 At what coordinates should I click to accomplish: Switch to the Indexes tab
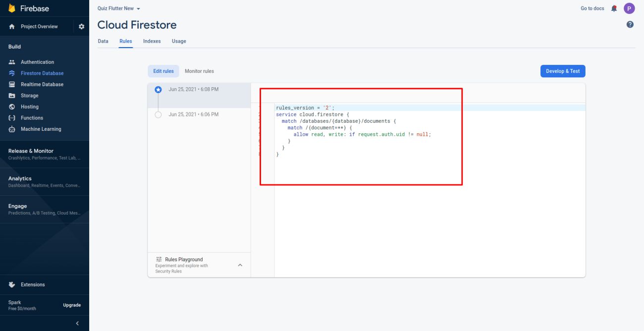point(152,41)
